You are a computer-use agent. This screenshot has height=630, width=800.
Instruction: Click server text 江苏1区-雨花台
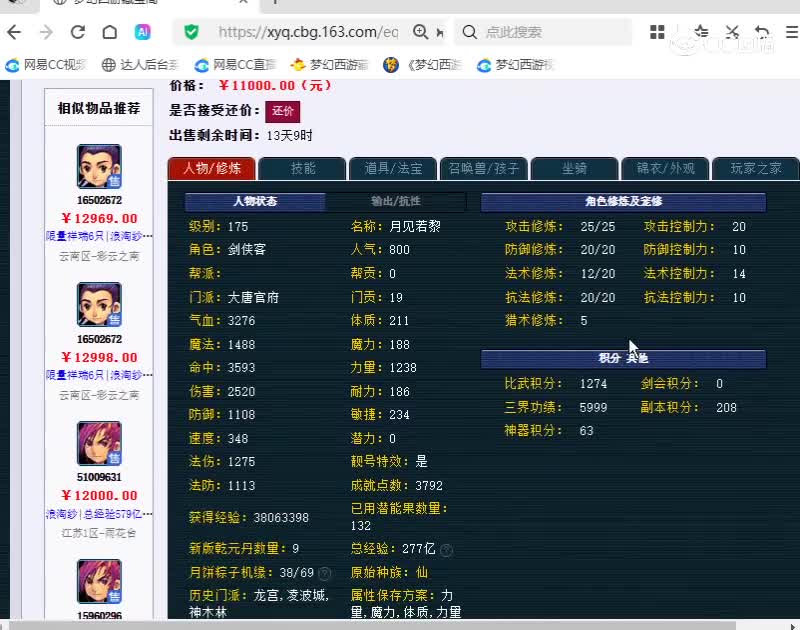99,533
